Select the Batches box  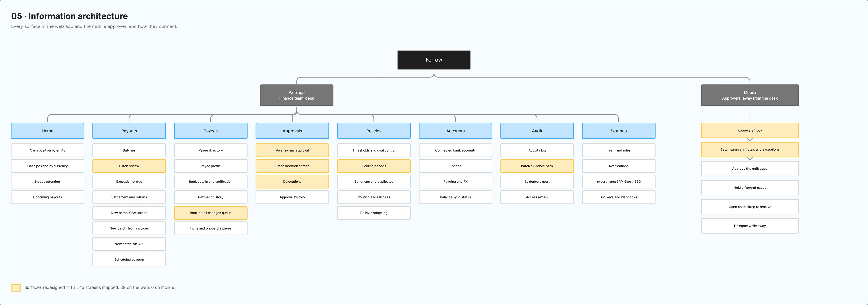pyautogui.click(x=129, y=150)
